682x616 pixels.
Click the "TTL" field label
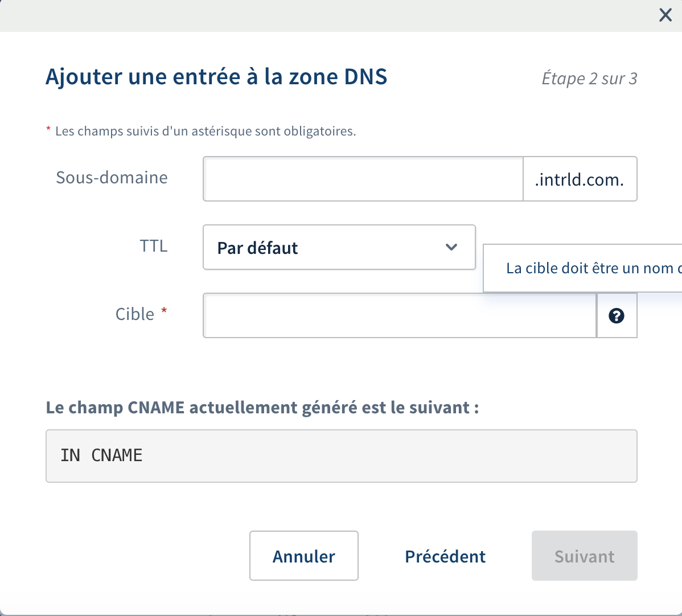click(154, 246)
